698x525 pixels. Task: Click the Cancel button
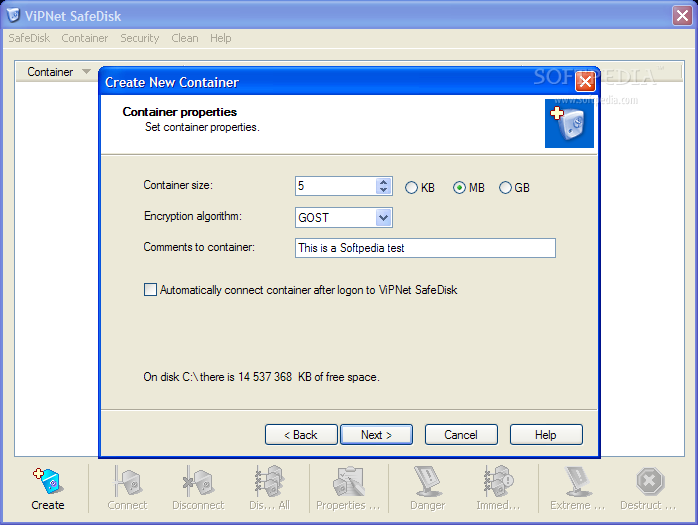(x=461, y=435)
